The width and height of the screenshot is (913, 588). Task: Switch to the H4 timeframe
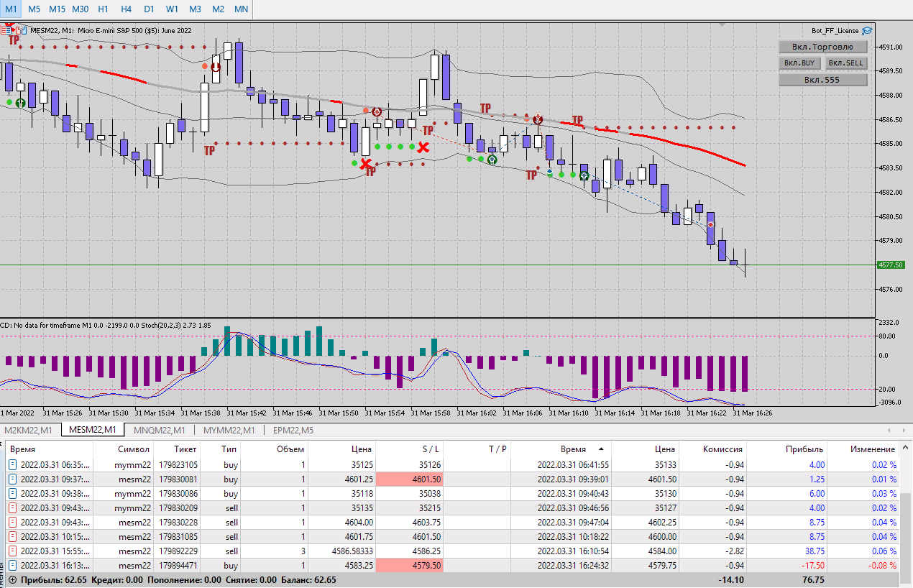[127, 9]
